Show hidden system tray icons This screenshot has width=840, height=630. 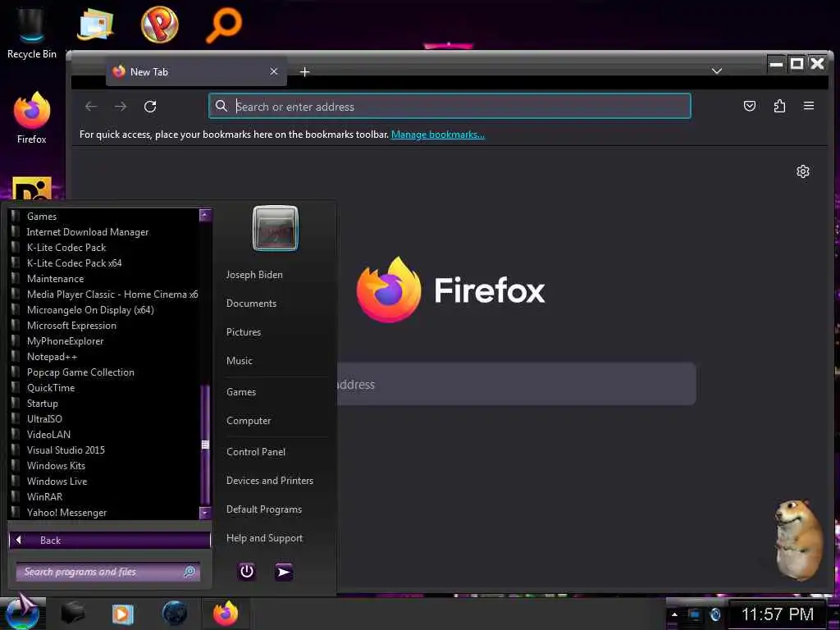(x=674, y=614)
